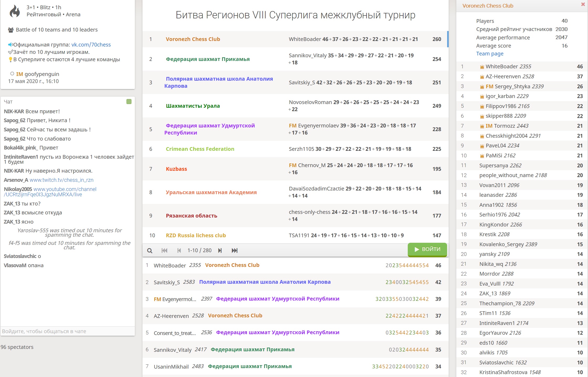Select Полярная шахматная школа team in standings
The image size is (588, 377).
tap(295, 82)
